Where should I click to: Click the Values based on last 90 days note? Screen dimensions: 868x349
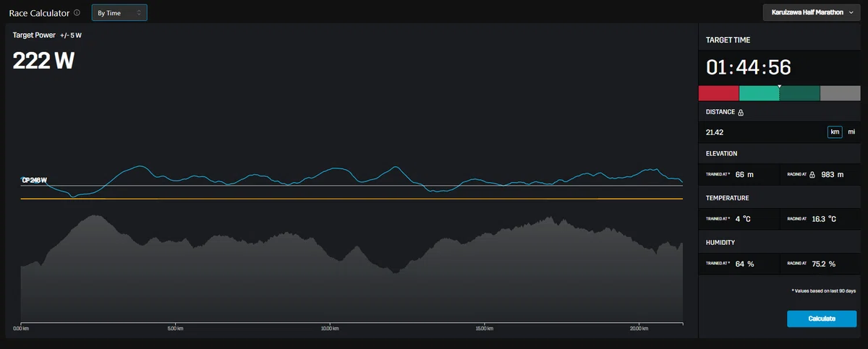click(825, 290)
